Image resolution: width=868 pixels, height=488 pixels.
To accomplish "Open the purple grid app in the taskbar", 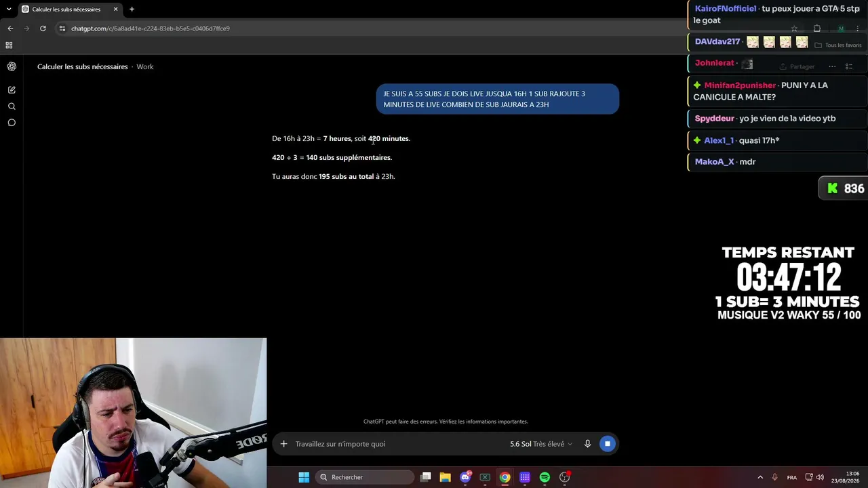I will tap(525, 477).
